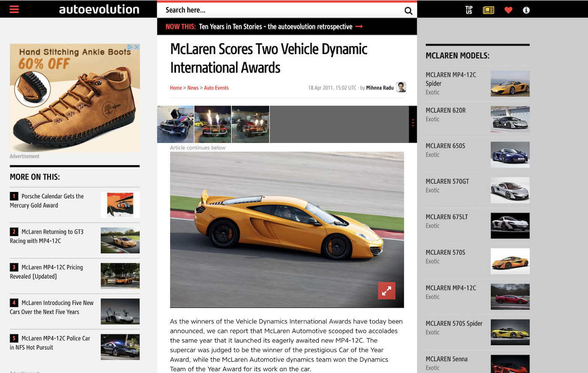Open second gallery thumbnail with exhaust flames
The image size is (588, 373).
213,124
